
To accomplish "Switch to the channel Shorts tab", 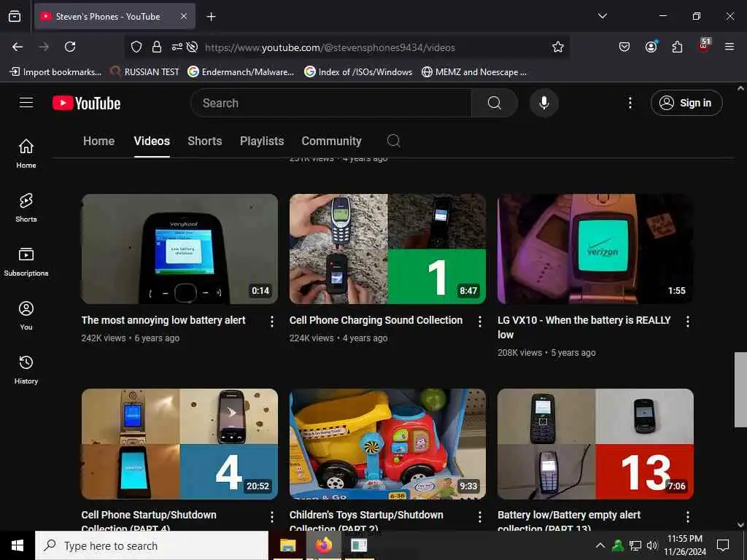I will point(205,141).
